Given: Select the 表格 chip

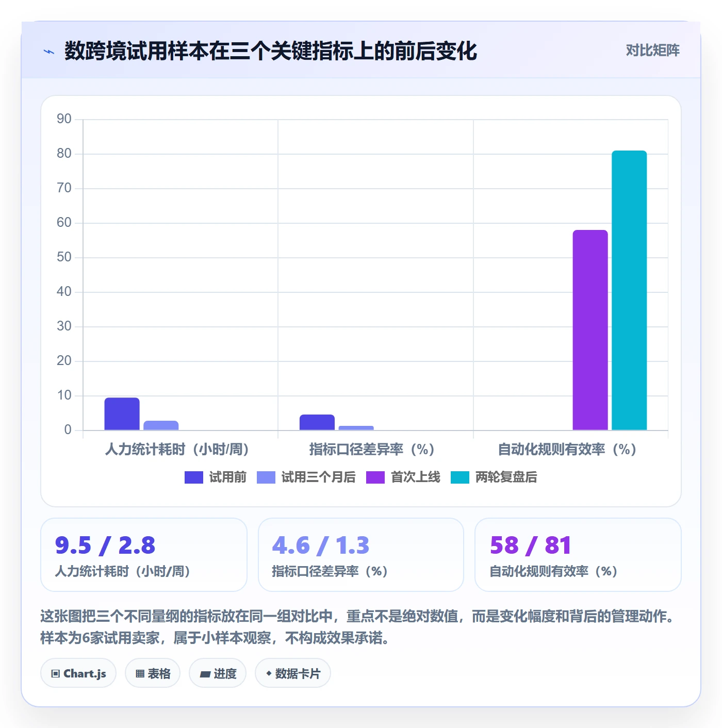Looking at the screenshot, I should coord(153,673).
